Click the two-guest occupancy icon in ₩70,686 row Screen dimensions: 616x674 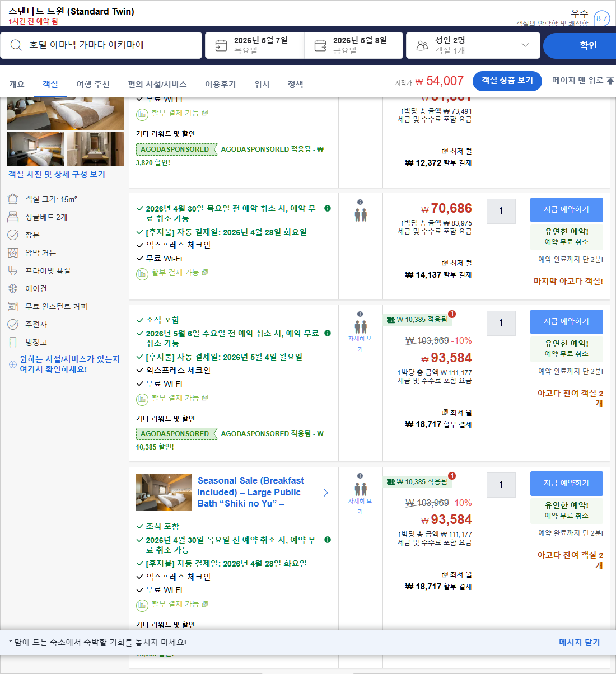[x=361, y=214]
